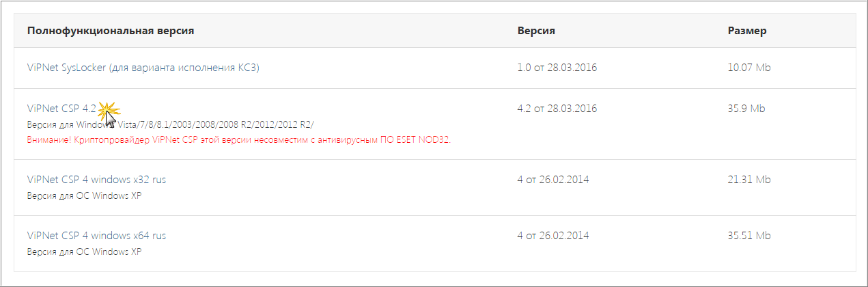Select SysLocker version 1.0 от 28.03.2016
Image resolution: width=868 pixels, height=287 pixels.
coord(557,68)
